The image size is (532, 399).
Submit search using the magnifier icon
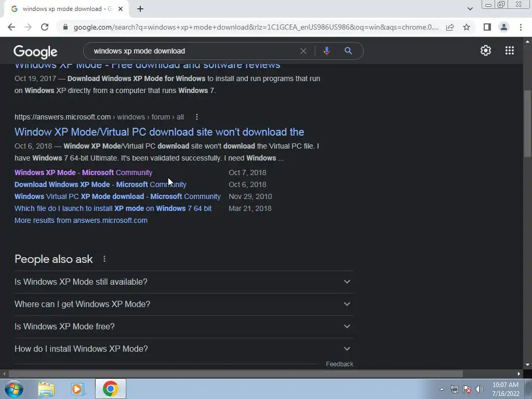pyautogui.click(x=348, y=51)
